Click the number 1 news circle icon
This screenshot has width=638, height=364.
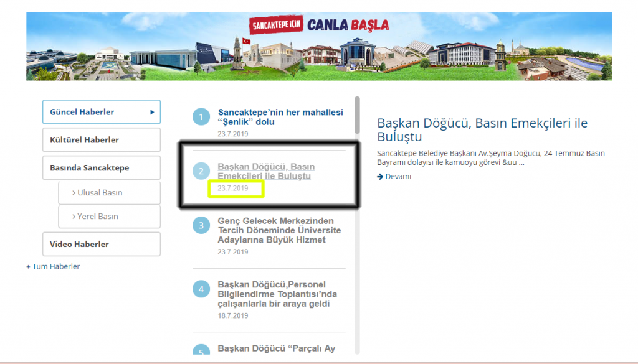click(x=201, y=117)
